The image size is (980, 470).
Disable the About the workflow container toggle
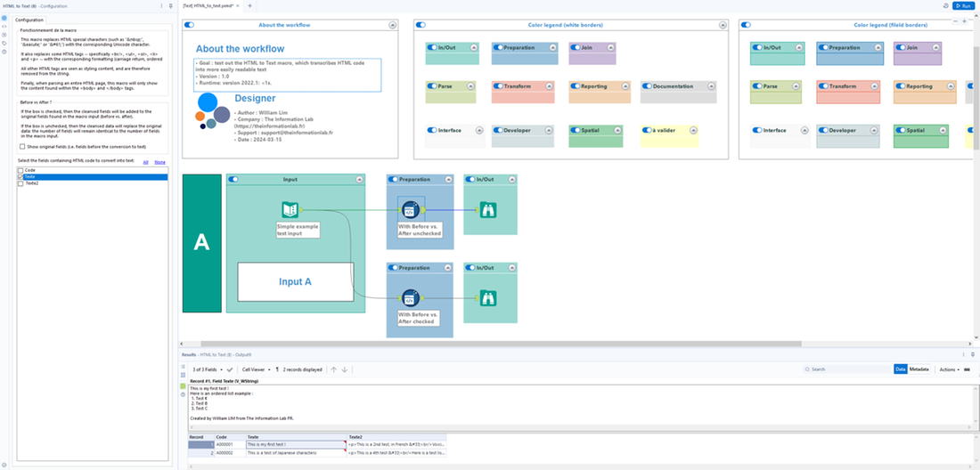click(189, 25)
